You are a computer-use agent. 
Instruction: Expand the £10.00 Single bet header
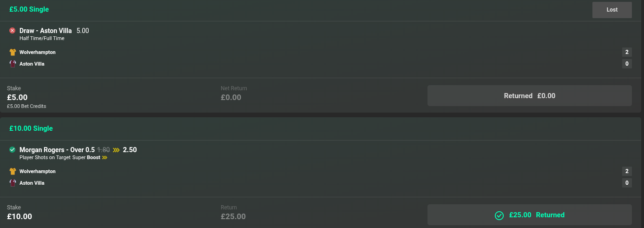(31, 128)
